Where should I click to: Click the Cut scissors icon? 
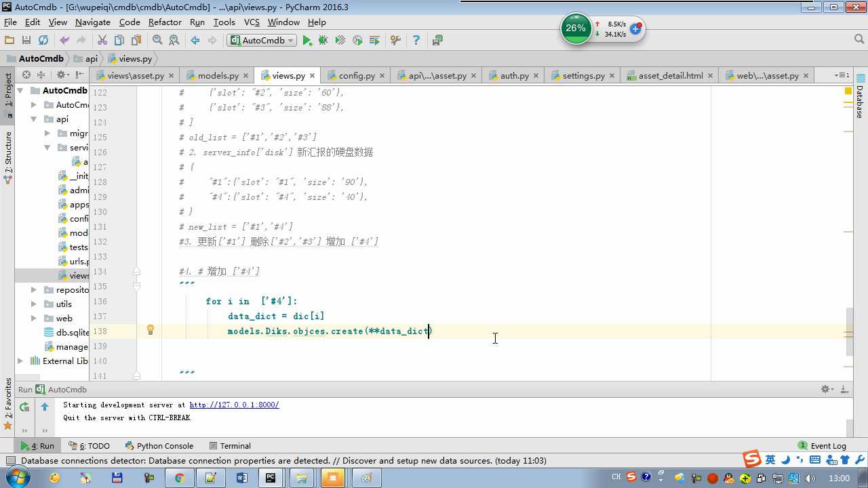[x=102, y=41]
